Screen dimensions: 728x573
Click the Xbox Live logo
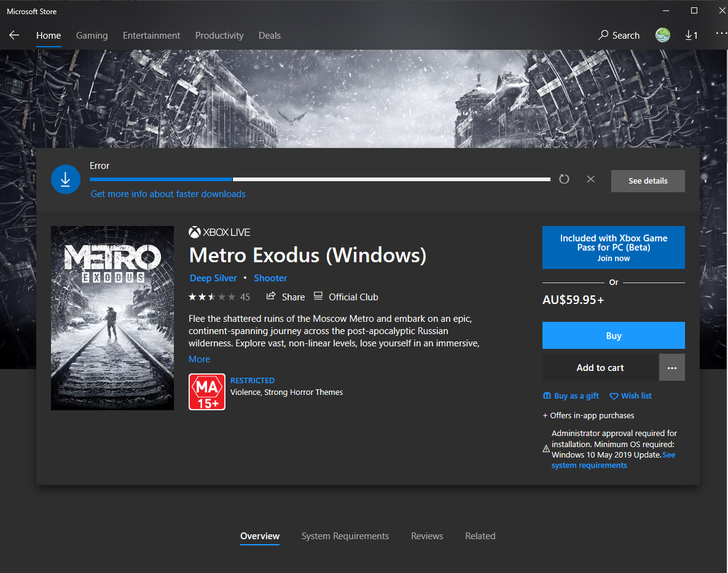coord(219,232)
